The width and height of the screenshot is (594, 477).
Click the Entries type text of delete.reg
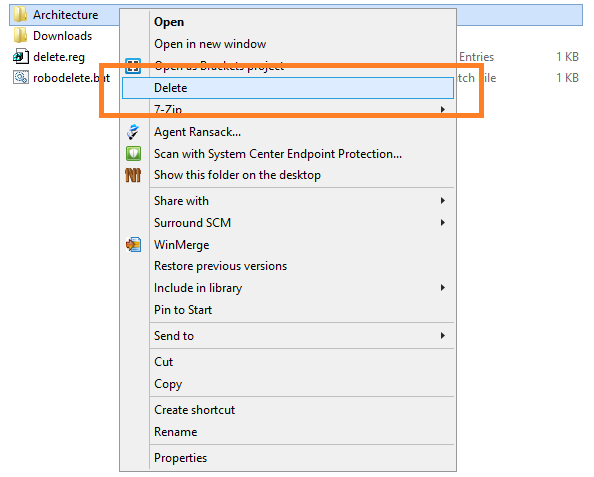point(476,57)
